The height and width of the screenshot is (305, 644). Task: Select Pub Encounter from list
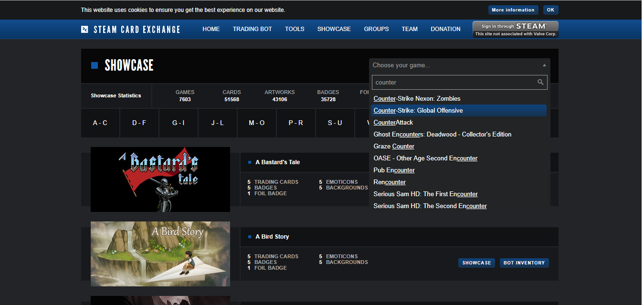[x=459, y=170]
